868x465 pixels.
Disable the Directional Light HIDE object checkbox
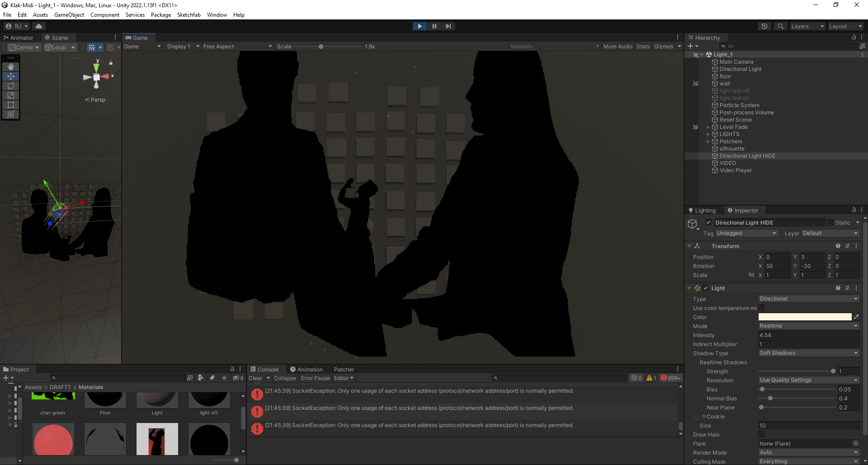pyautogui.click(x=708, y=222)
